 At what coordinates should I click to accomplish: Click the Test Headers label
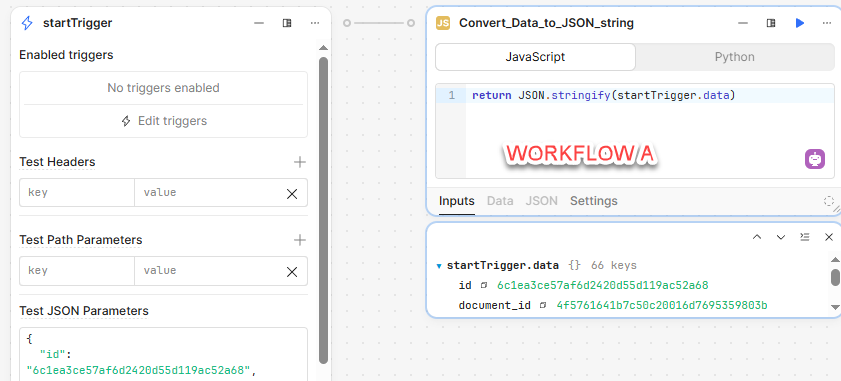(57, 162)
